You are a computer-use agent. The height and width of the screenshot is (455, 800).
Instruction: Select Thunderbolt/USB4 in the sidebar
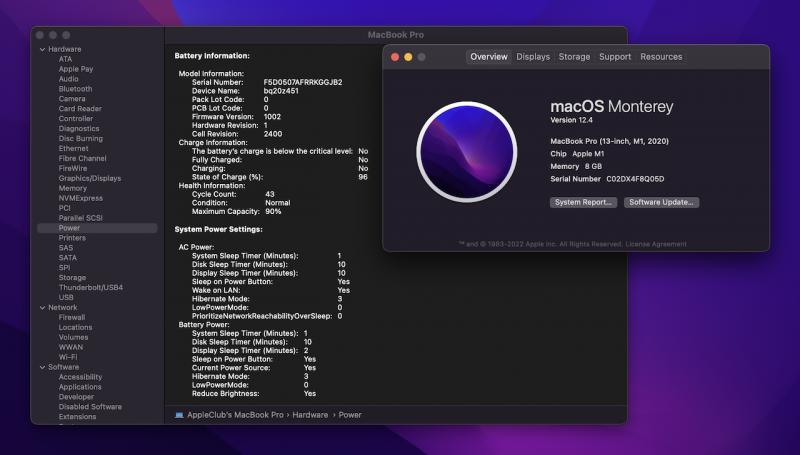pos(91,288)
